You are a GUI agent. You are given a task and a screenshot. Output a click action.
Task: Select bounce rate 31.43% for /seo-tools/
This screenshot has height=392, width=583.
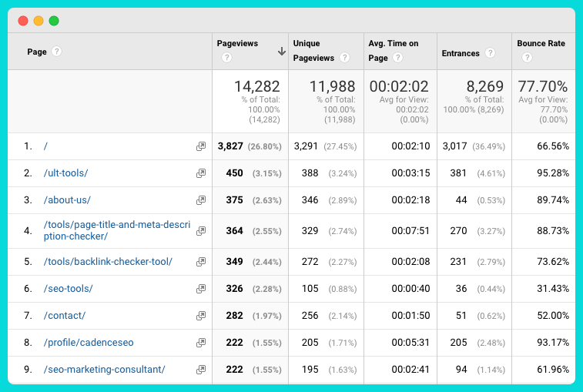coord(553,288)
